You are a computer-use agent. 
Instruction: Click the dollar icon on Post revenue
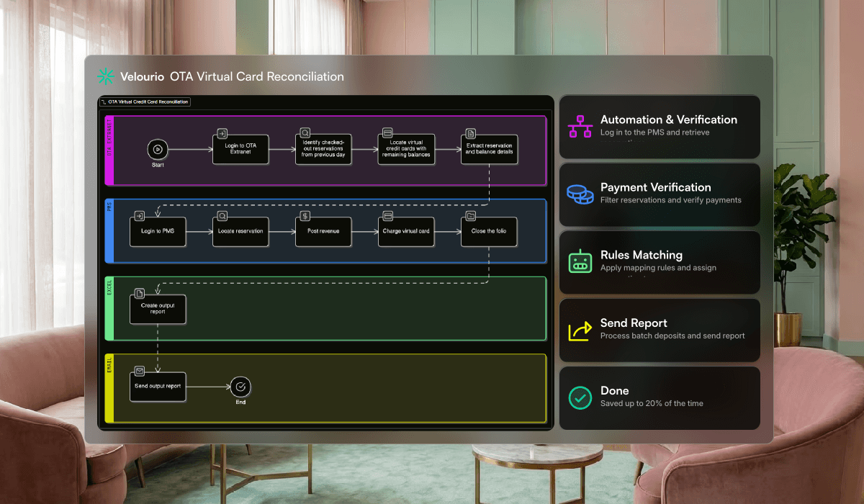pyautogui.click(x=305, y=216)
